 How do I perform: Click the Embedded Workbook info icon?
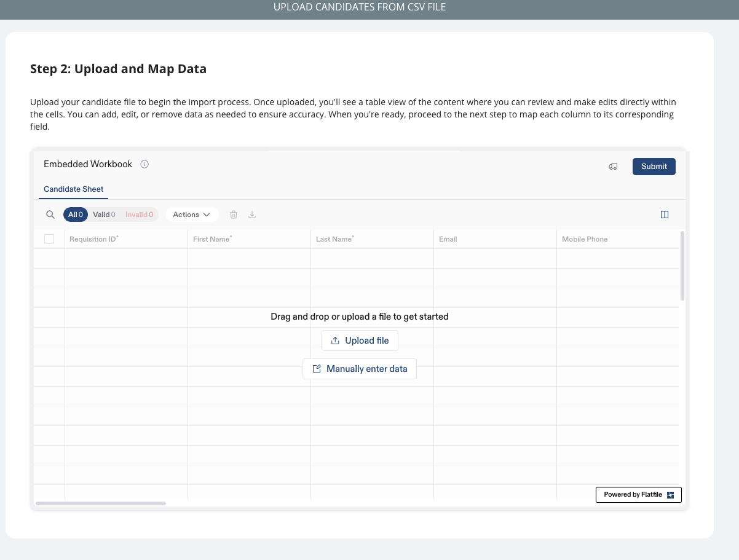tap(144, 164)
